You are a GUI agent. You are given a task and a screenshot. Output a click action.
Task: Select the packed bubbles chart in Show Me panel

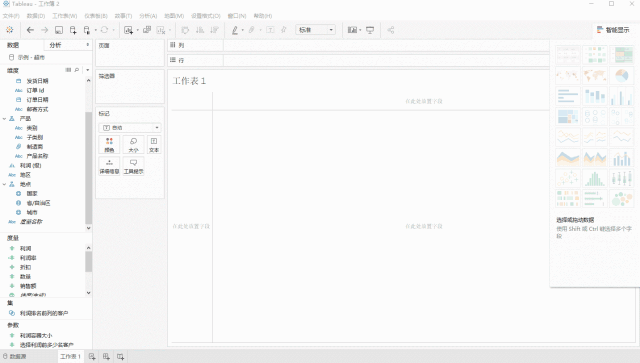[622, 199]
